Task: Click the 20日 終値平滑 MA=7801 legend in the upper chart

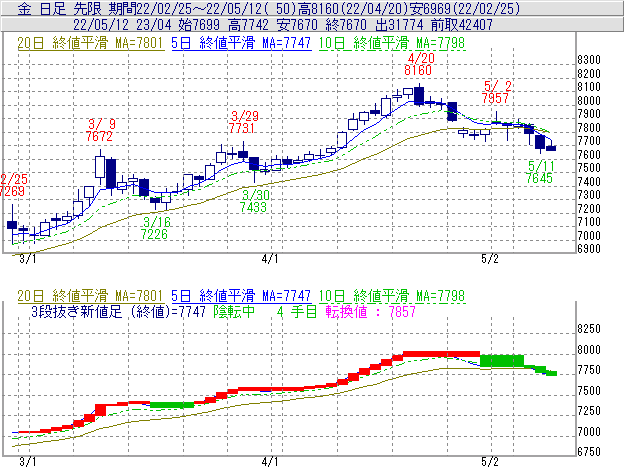Action: pos(90,43)
